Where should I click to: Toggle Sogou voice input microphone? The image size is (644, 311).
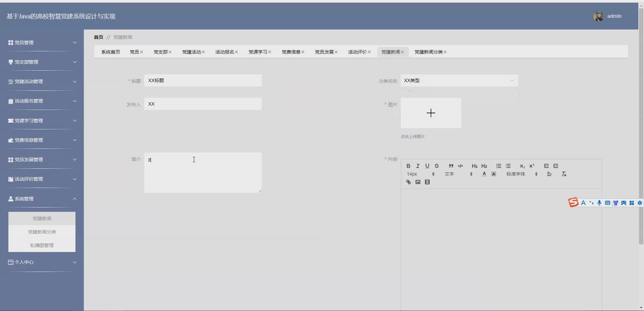pyautogui.click(x=599, y=203)
